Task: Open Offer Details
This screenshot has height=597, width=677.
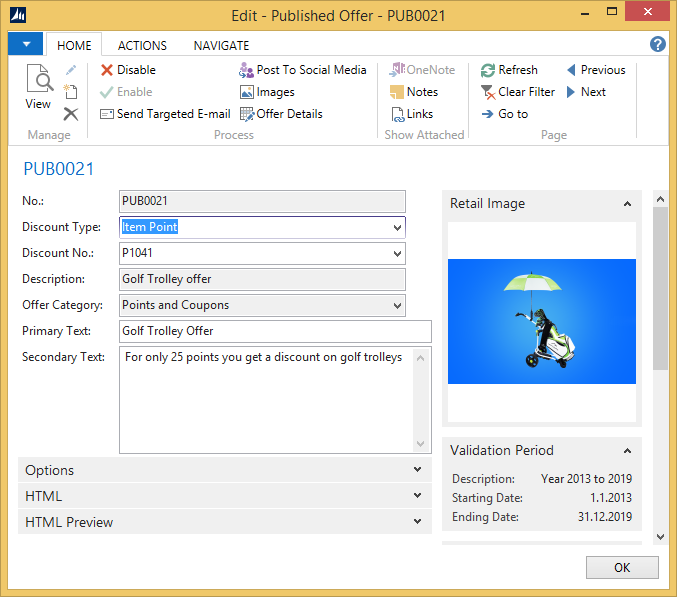Action: (281, 114)
